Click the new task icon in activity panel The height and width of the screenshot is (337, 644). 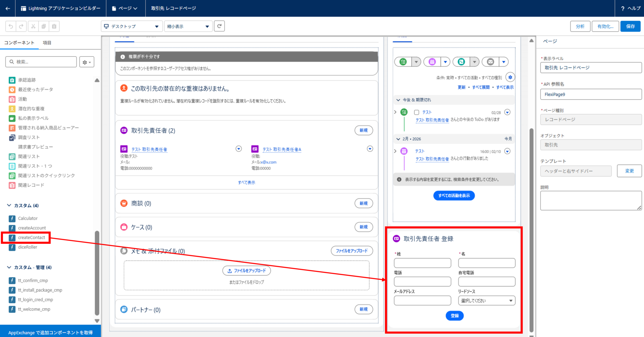(x=403, y=62)
